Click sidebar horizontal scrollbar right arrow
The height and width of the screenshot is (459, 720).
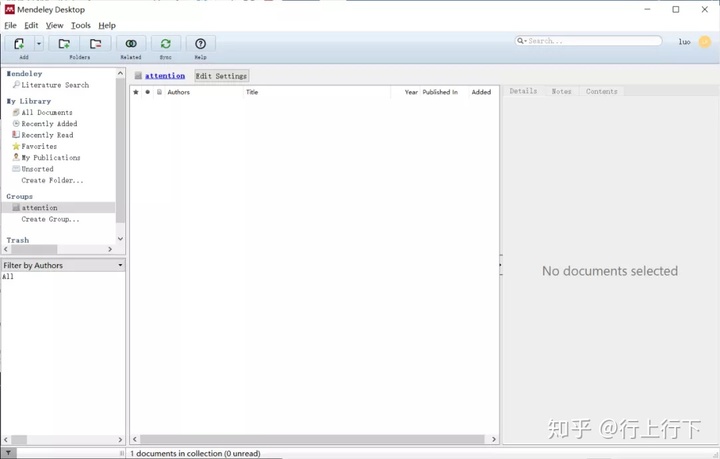(110, 249)
